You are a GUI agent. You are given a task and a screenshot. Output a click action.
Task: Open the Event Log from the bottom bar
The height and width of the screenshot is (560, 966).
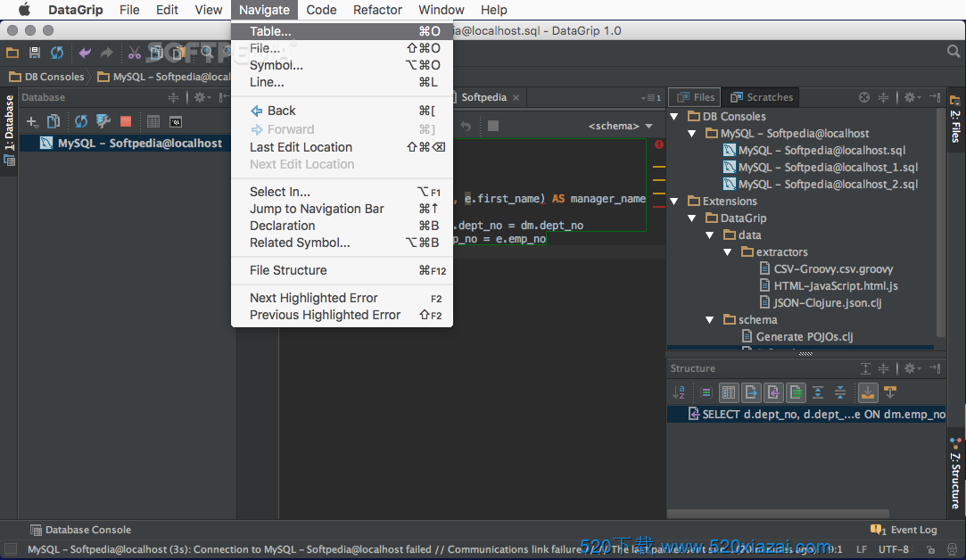[904, 530]
